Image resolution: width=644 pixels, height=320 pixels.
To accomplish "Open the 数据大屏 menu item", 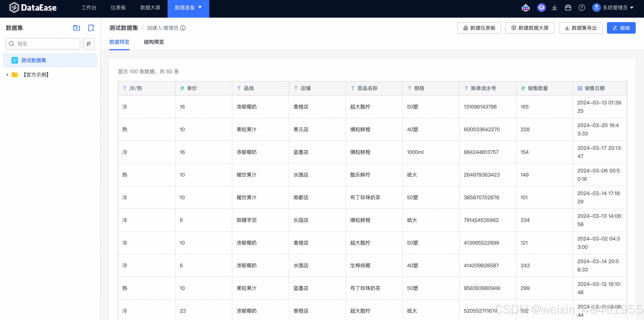I will click(150, 8).
